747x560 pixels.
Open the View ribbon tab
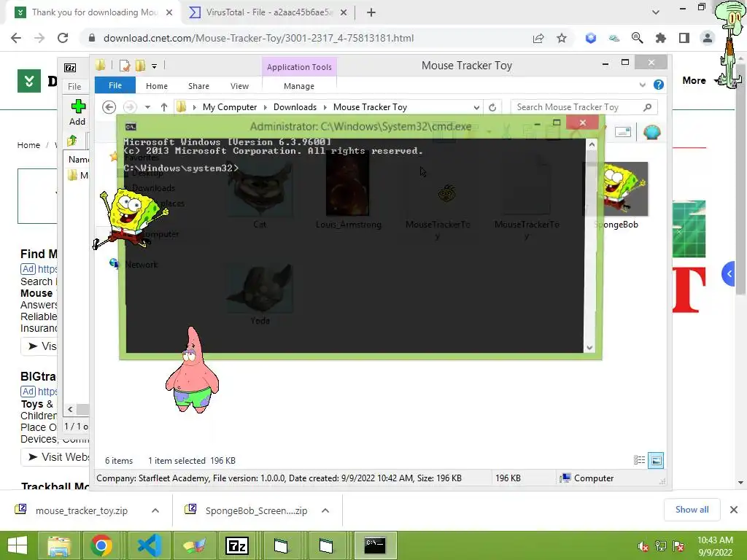pyautogui.click(x=239, y=86)
